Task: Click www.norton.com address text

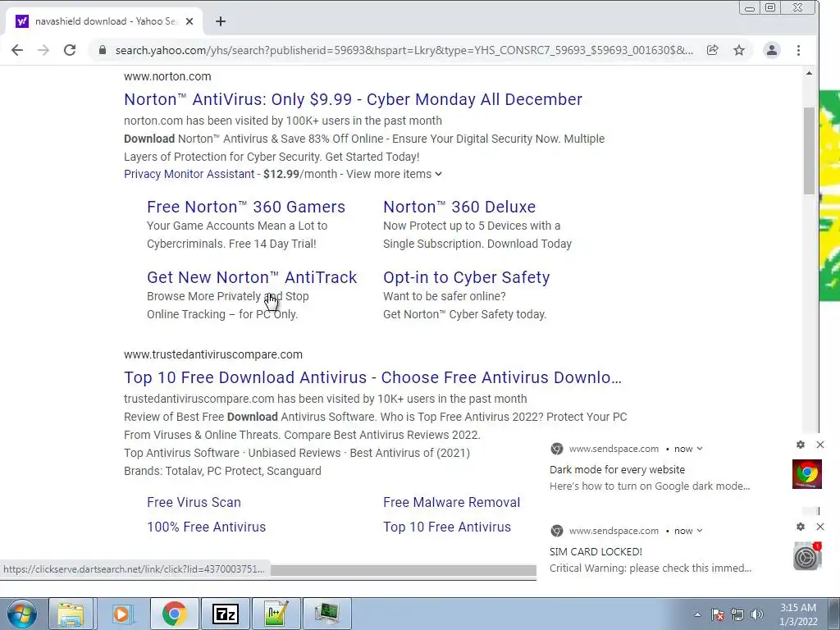Action: click(167, 76)
